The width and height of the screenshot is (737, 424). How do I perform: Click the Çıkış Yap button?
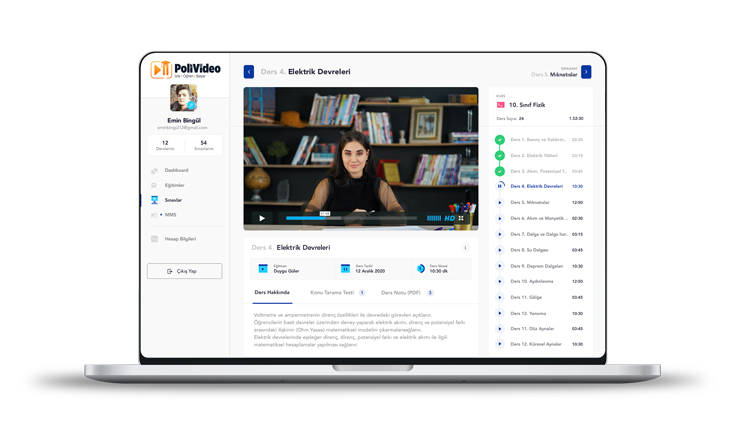point(184,271)
